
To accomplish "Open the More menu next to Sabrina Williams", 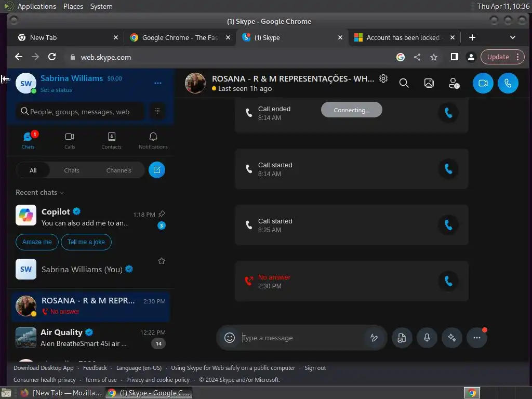I will point(158,83).
